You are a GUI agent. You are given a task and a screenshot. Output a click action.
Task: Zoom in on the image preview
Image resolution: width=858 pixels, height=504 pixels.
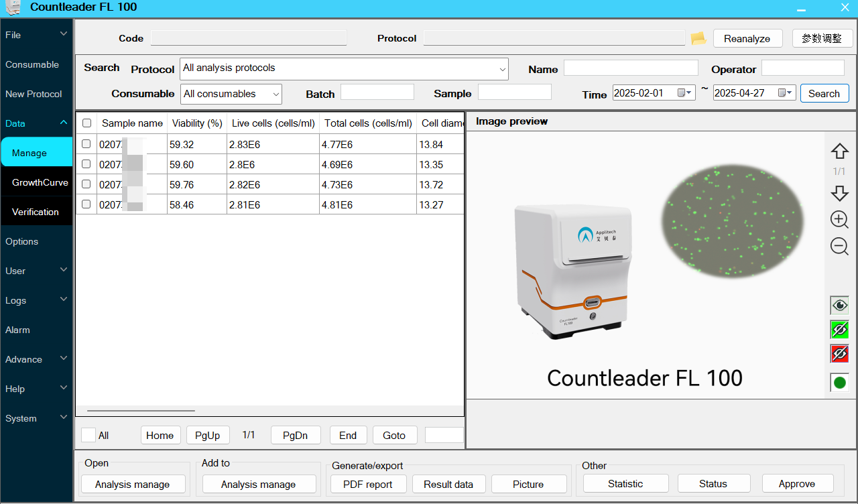(x=839, y=219)
